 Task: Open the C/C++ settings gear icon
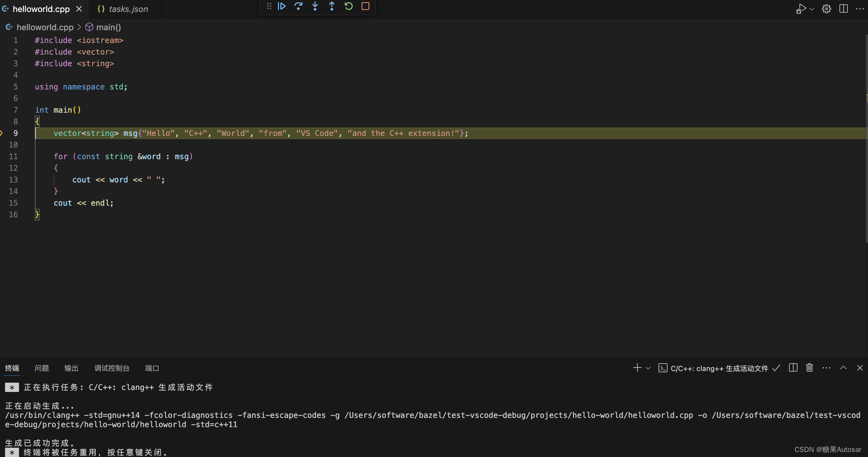tap(827, 9)
